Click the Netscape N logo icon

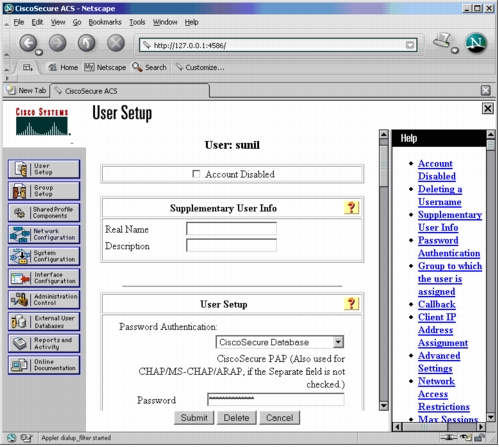pyautogui.click(x=476, y=43)
